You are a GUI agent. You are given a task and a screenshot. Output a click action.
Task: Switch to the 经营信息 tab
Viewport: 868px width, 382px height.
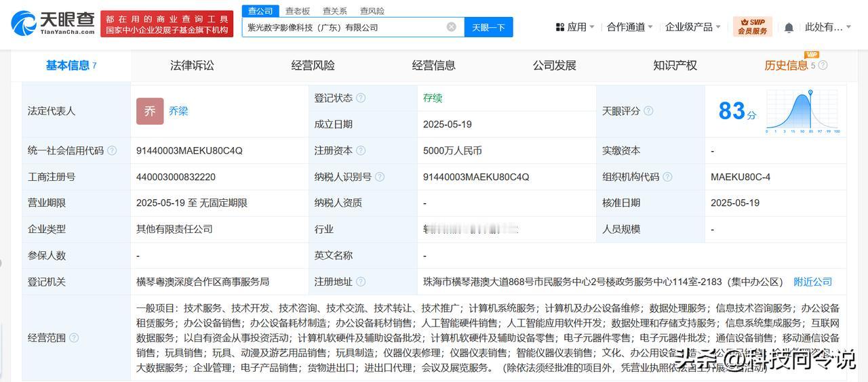pyautogui.click(x=433, y=66)
